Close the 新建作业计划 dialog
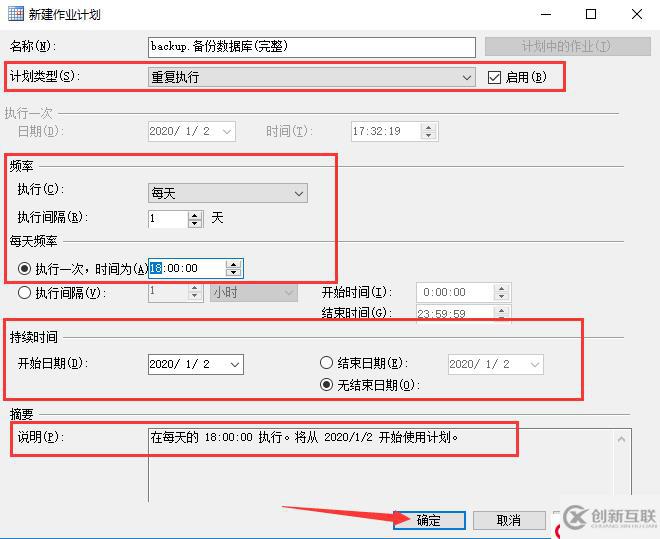The image size is (660, 539). click(x=637, y=14)
